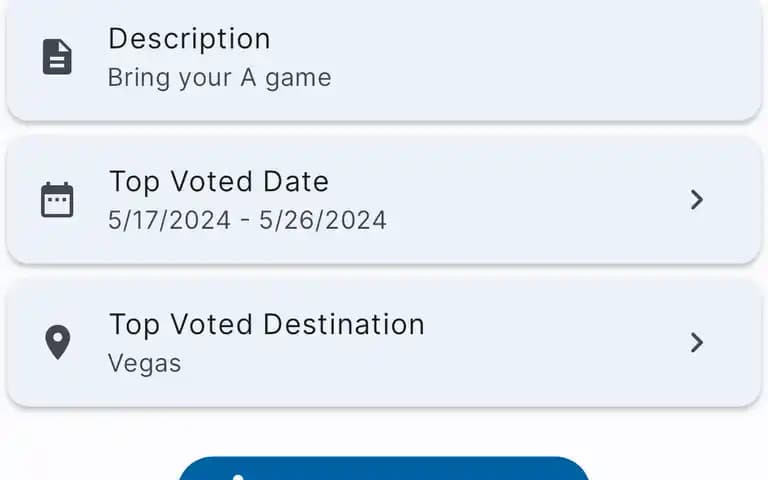
Task: Click the 5/17/2024 - 5/26/2024 date range
Action: pos(247,220)
